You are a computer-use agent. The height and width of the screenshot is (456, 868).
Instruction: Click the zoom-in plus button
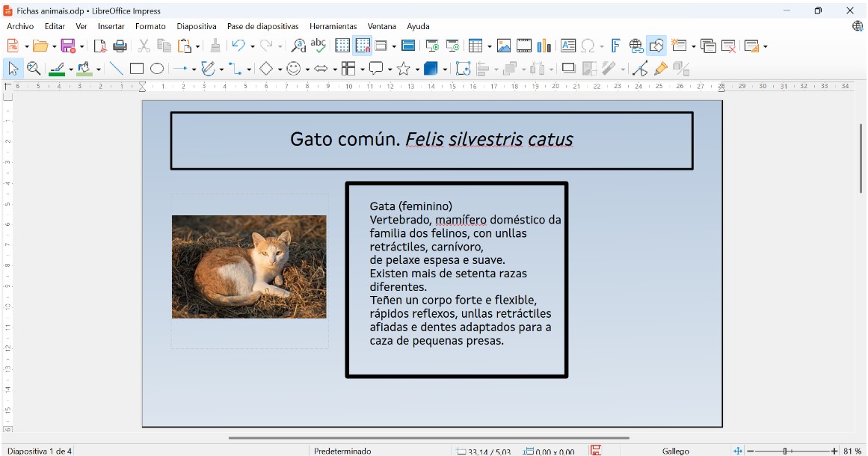pos(834,451)
